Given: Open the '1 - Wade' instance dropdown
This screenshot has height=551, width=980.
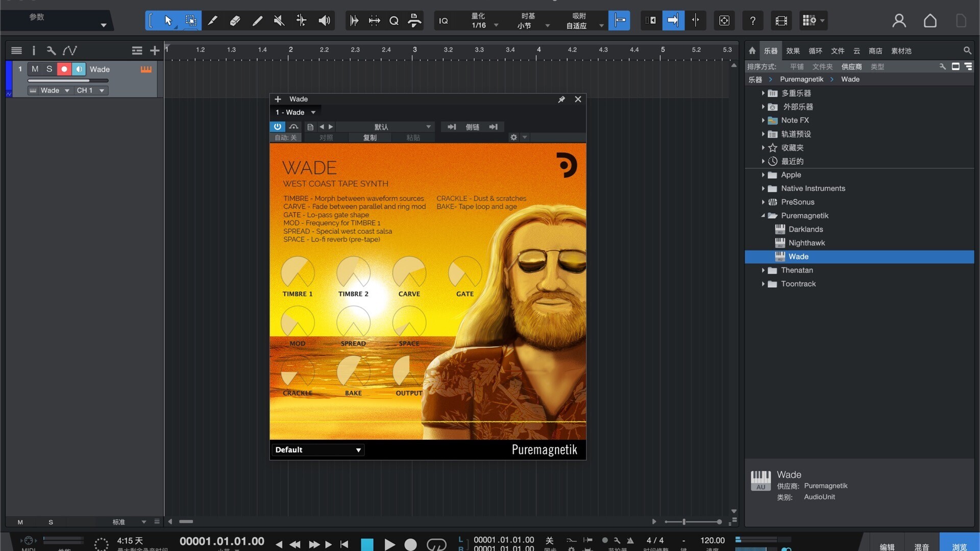Looking at the screenshot, I should (x=296, y=112).
